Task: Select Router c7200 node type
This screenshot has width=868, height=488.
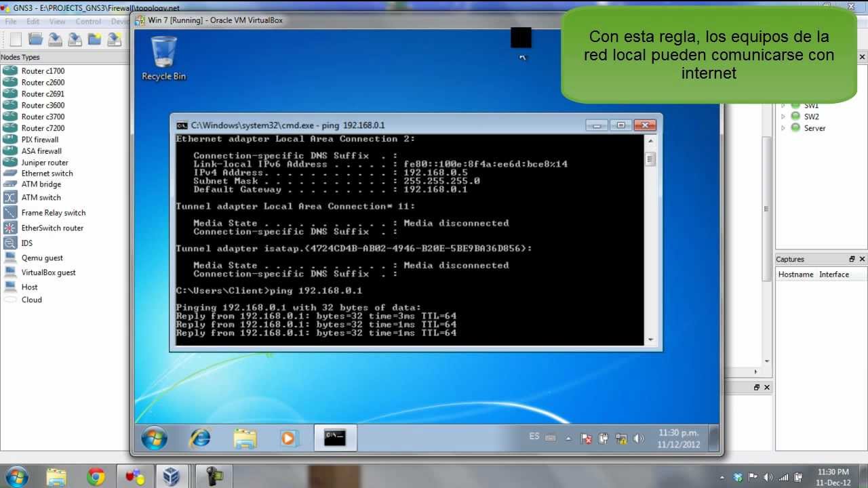Action: (43, 128)
